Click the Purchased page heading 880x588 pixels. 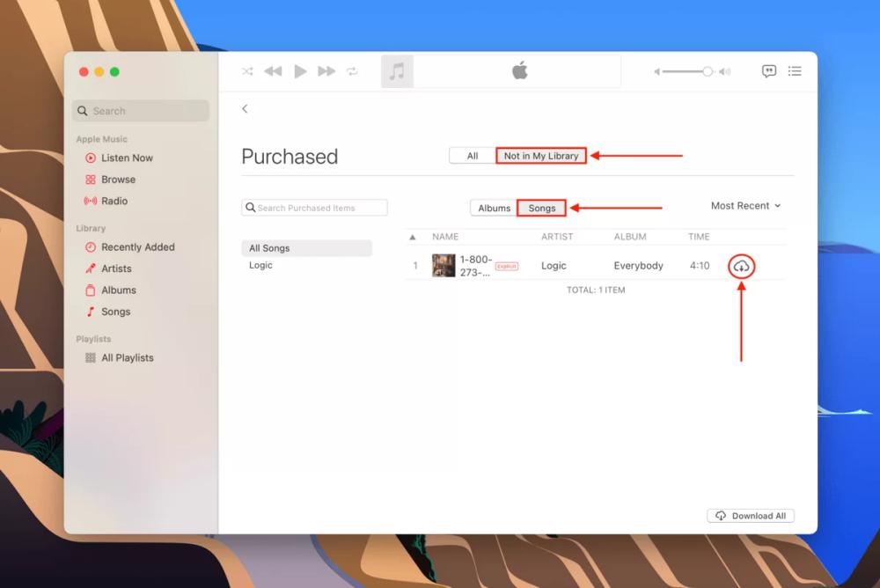pos(290,156)
